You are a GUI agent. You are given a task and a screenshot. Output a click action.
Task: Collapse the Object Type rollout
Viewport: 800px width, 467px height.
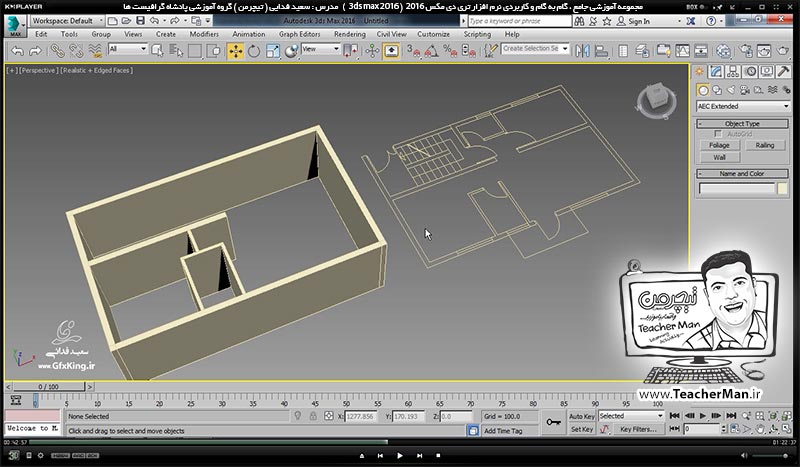pyautogui.click(x=742, y=124)
